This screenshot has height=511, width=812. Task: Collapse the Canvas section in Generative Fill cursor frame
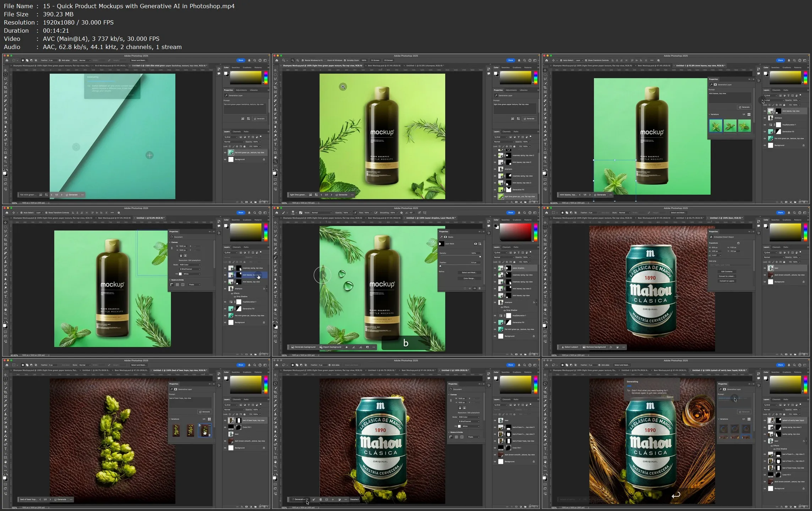(x=449, y=395)
